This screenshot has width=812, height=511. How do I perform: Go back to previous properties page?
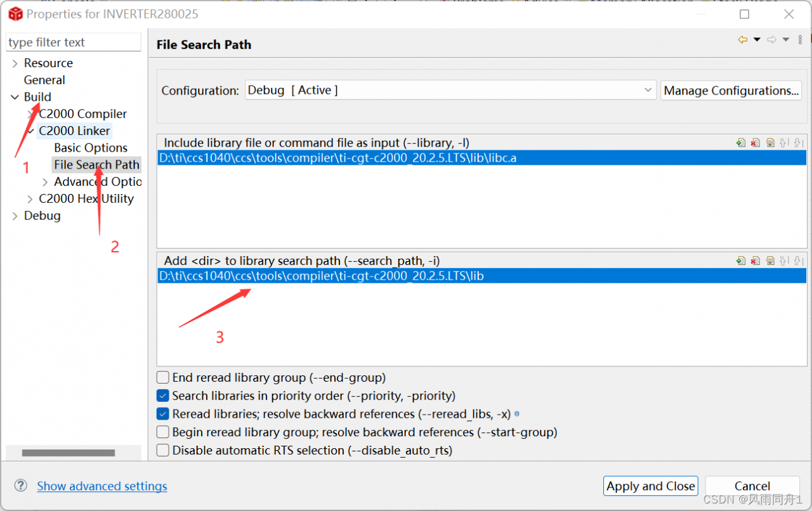coord(742,40)
